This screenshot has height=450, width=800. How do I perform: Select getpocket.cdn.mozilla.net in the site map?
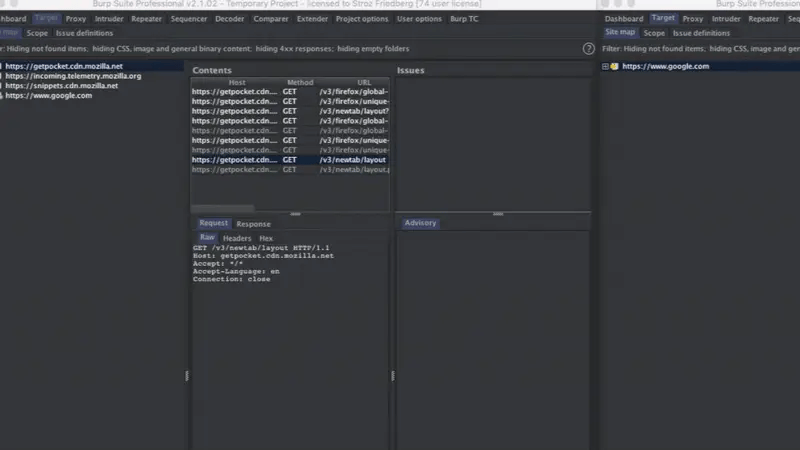(x=64, y=66)
